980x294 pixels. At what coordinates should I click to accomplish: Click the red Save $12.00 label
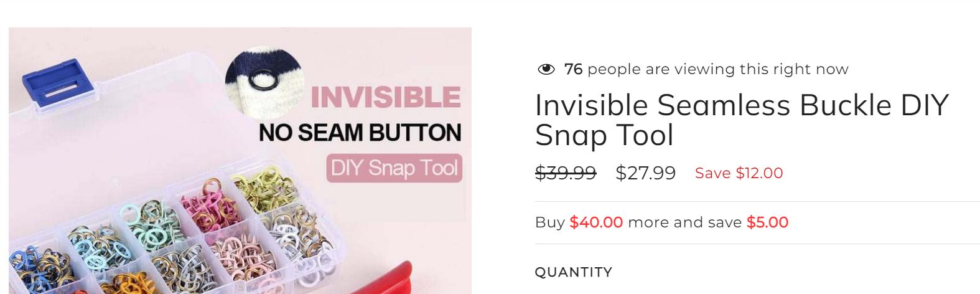tap(739, 173)
